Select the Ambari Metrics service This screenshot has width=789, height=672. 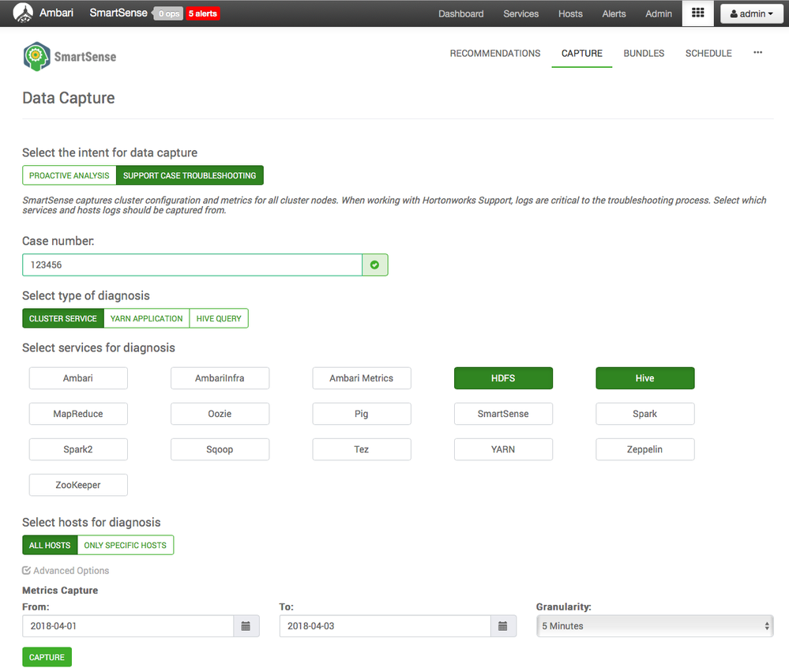[361, 378]
